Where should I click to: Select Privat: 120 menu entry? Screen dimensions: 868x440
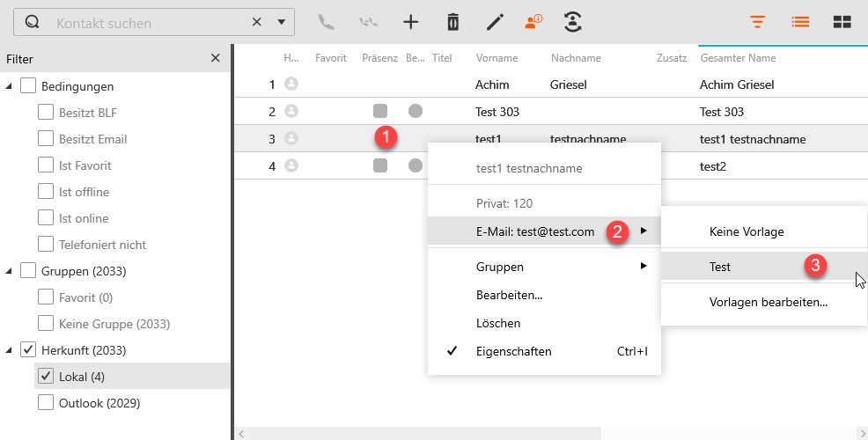coord(544,203)
